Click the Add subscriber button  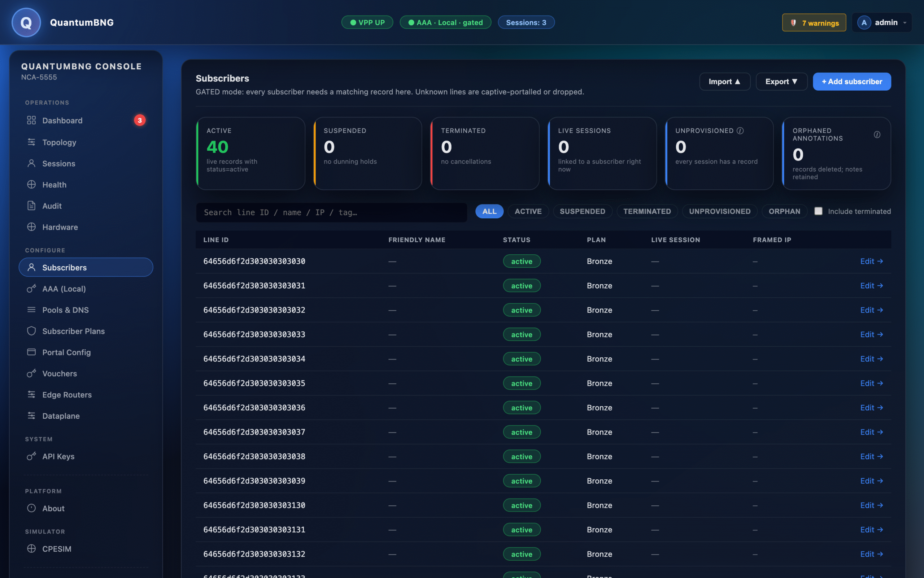coord(852,81)
